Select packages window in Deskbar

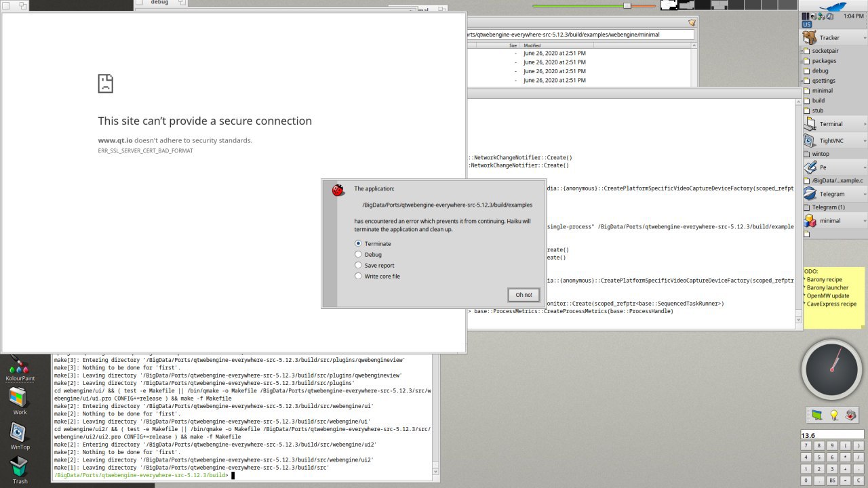(824, 61)
